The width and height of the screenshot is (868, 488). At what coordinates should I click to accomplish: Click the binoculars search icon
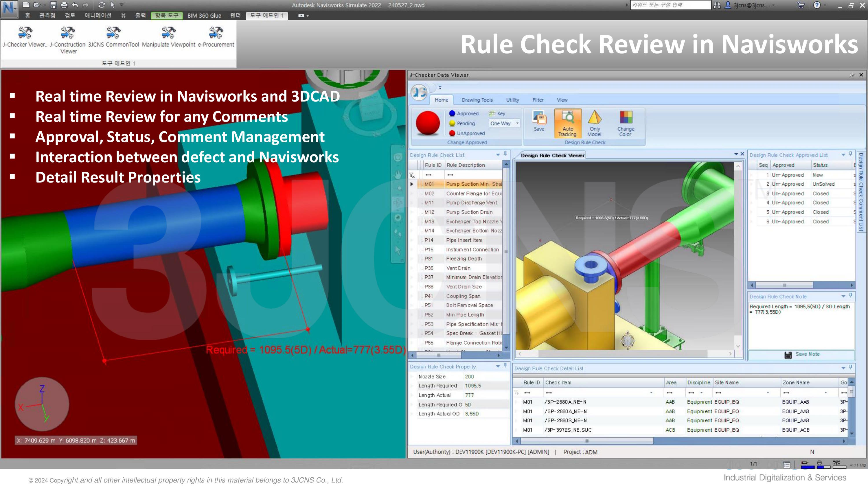coord(717,5)
